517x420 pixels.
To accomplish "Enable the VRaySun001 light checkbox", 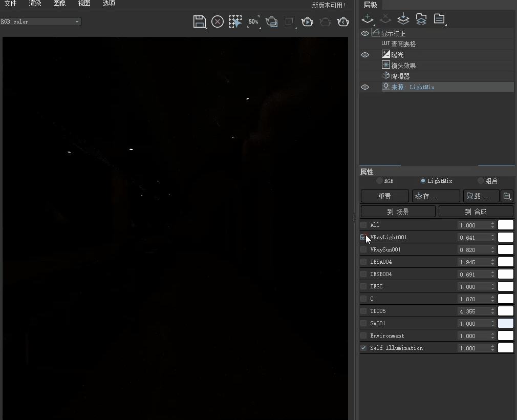I will (363, 250).
